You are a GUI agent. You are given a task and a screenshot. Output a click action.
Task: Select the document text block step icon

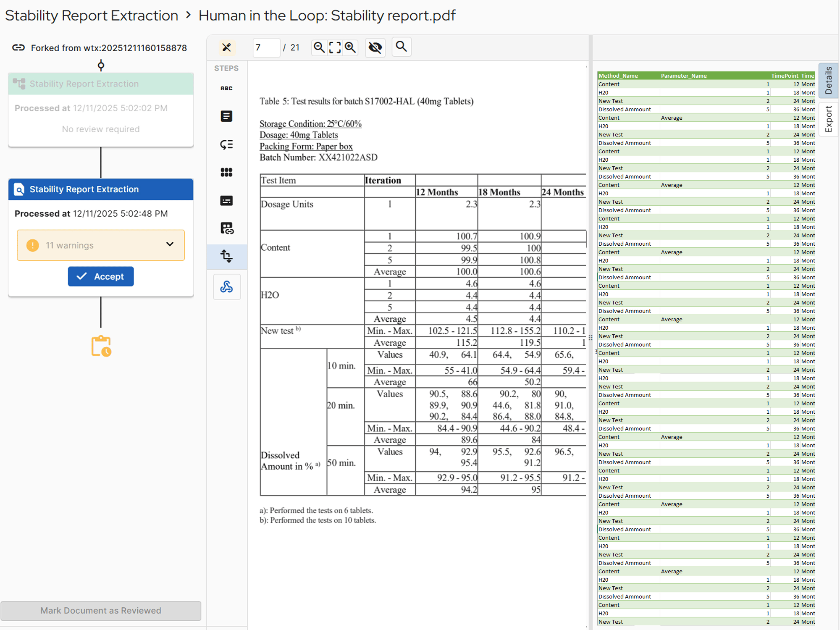tap(226, 116)
